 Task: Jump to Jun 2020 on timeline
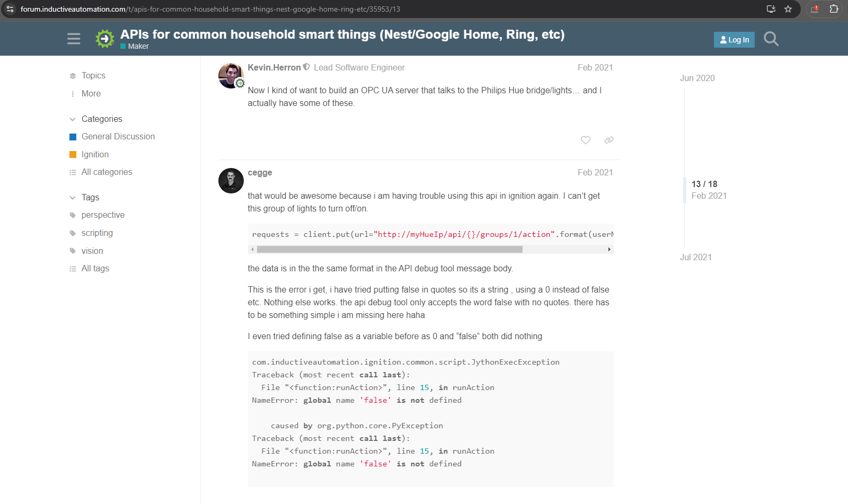(x=697, y=78)
